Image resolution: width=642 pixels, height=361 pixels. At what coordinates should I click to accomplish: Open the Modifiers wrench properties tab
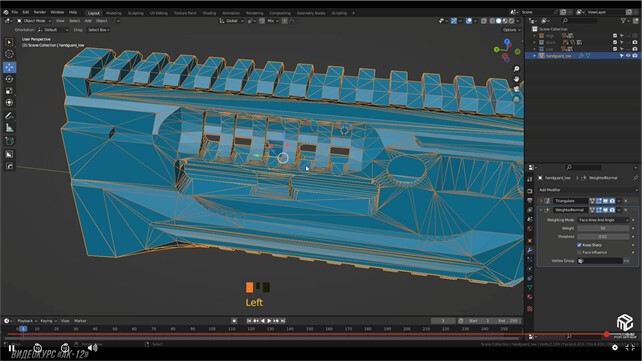pyautogui.click(x=530, y=250)
